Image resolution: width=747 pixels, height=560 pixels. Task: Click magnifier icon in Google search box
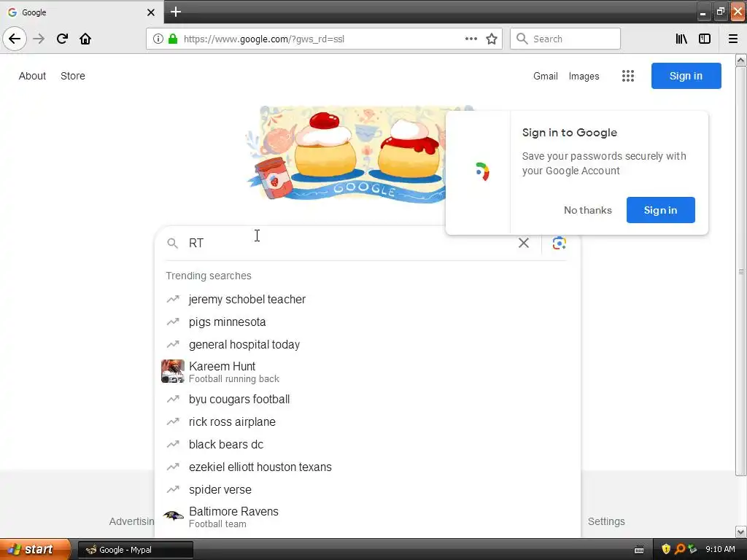click(x=172, y=244)
